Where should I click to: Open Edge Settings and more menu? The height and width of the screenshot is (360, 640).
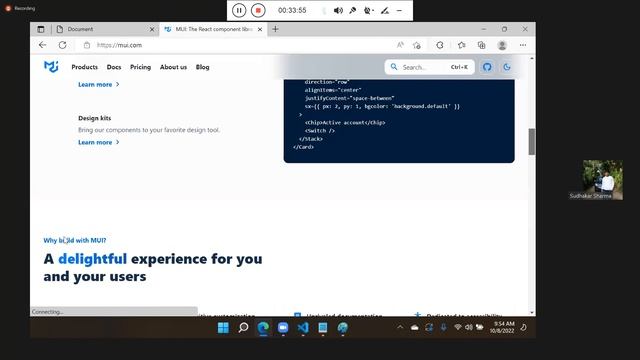pyautogui.click(x=523, y=45)
